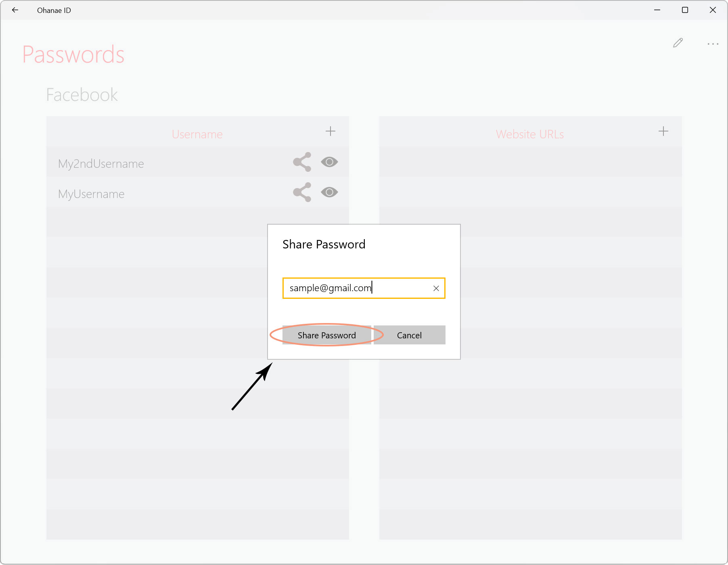Click the email input field

[364, 288]
